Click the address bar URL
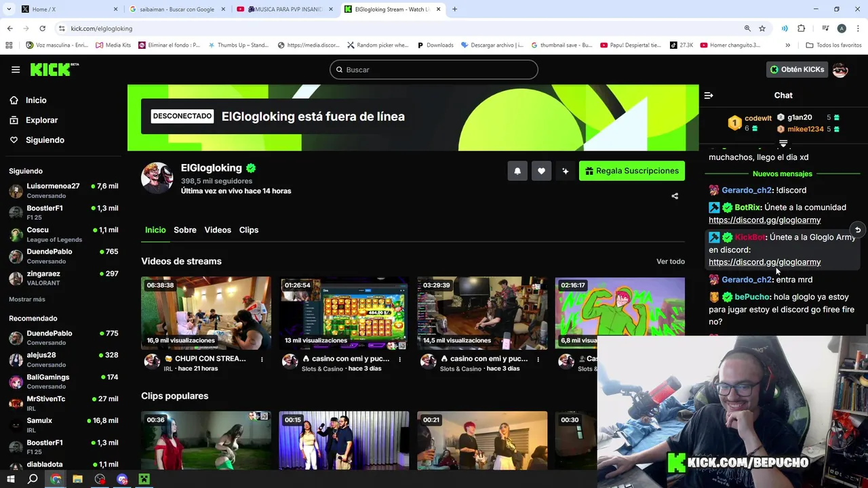Viewport: 868px width, 488px height. pyautogui.click(x=102, y=28)
